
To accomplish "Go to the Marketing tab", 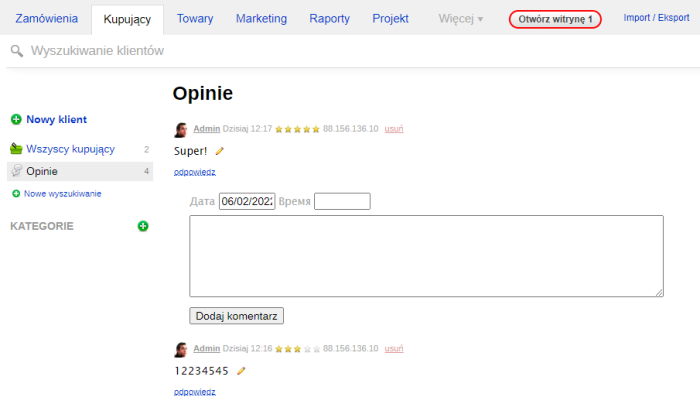I will pos(261,19).
